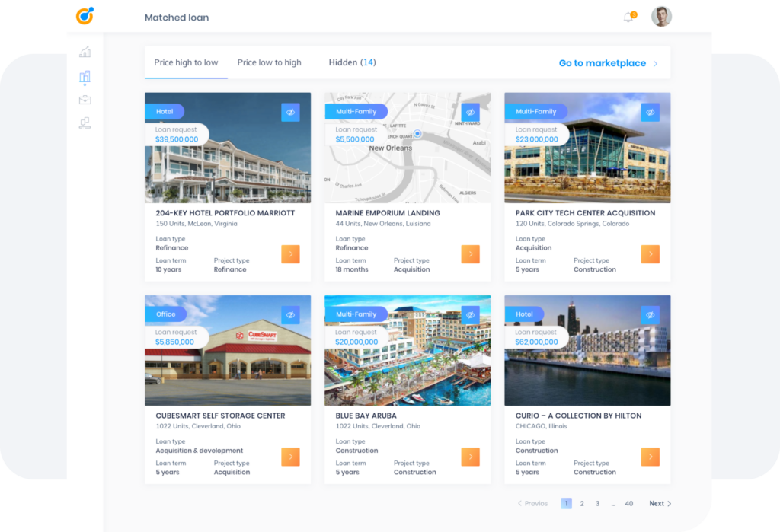Click title CURIO – A COLLECTION BY HILTON
This screenshot has height=532, width=780.
[x=579, y=416]
